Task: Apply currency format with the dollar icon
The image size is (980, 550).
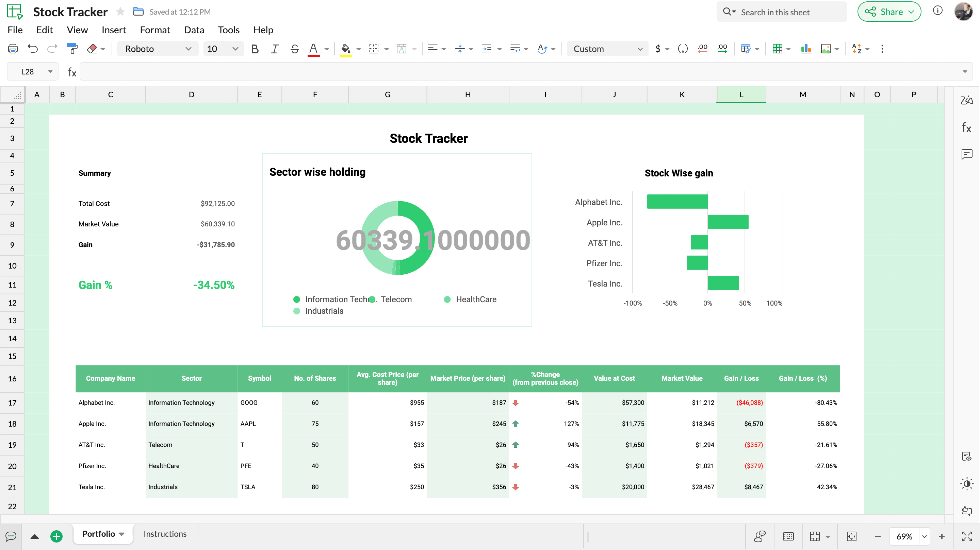Action: (658, 49)
